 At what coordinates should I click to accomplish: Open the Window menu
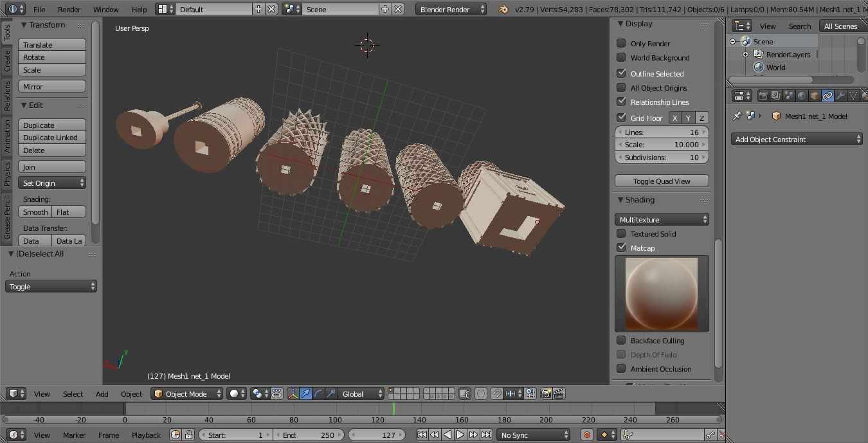point(105,9)
